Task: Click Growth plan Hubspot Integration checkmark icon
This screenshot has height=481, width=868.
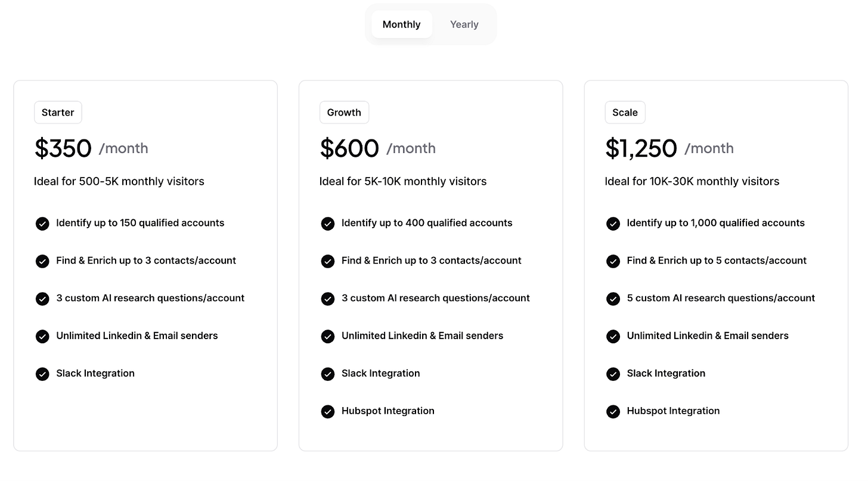Action: point(328,411)
